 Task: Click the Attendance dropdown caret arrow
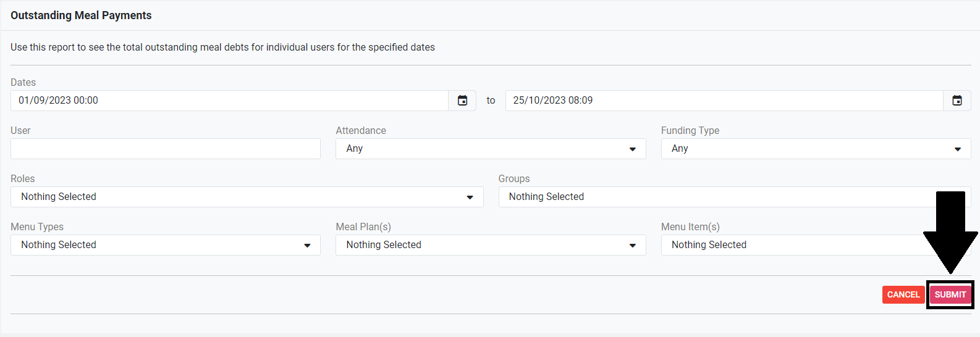click(x=632, y=149)
